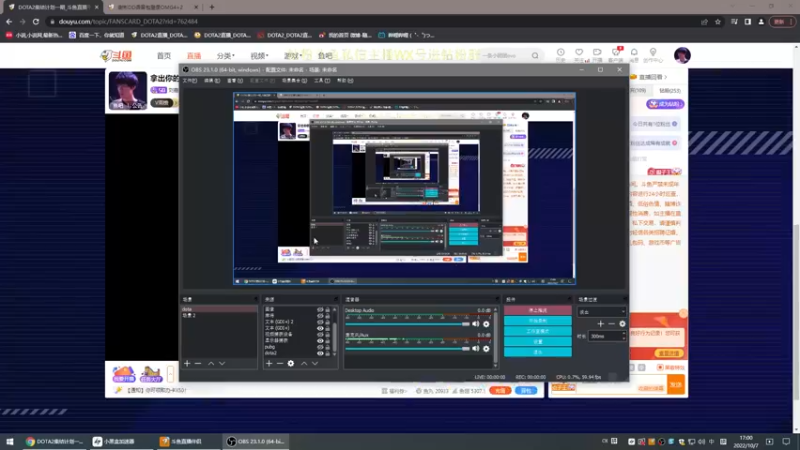Toggle visibility of dota2 source
Viewport: 800px width, 450px height.
[x=320, y=353]
